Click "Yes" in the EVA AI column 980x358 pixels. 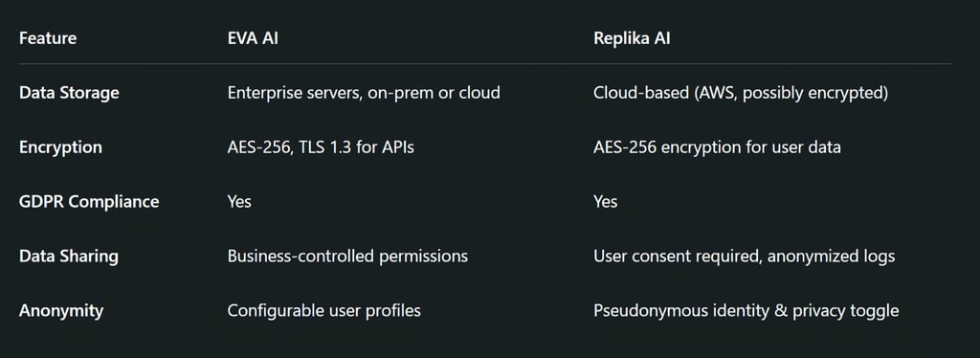pos(239,202)
